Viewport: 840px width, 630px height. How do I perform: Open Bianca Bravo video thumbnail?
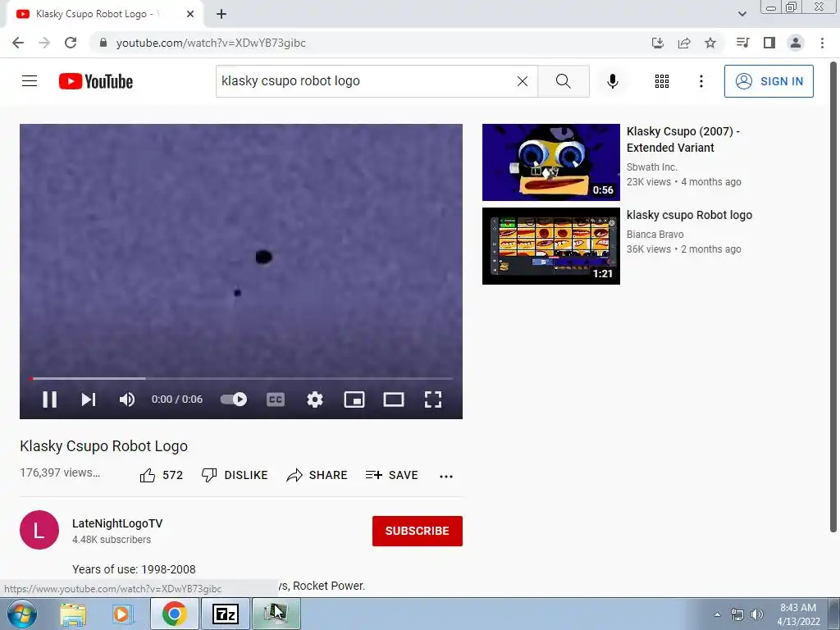(x=550, y=246)
